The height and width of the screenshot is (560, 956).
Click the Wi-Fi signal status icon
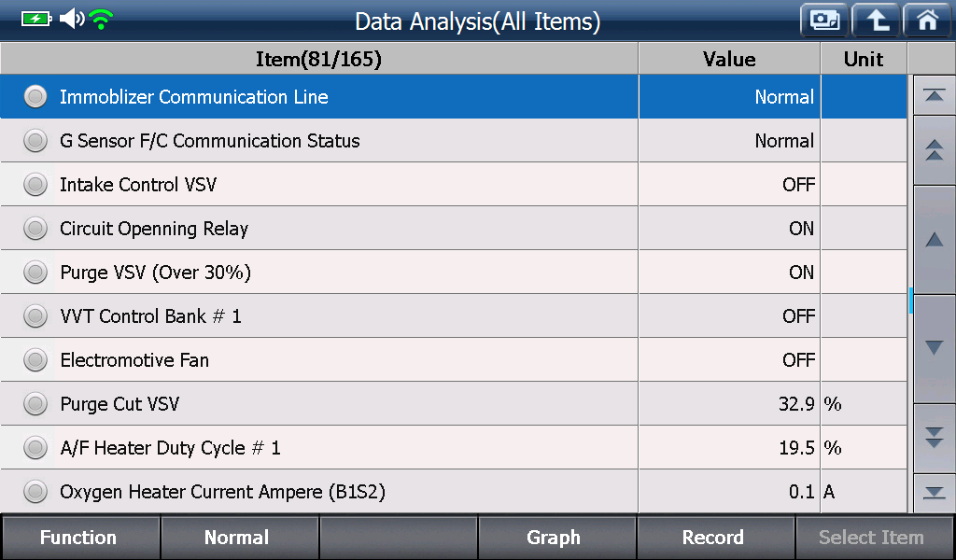[x=101, y=19]
